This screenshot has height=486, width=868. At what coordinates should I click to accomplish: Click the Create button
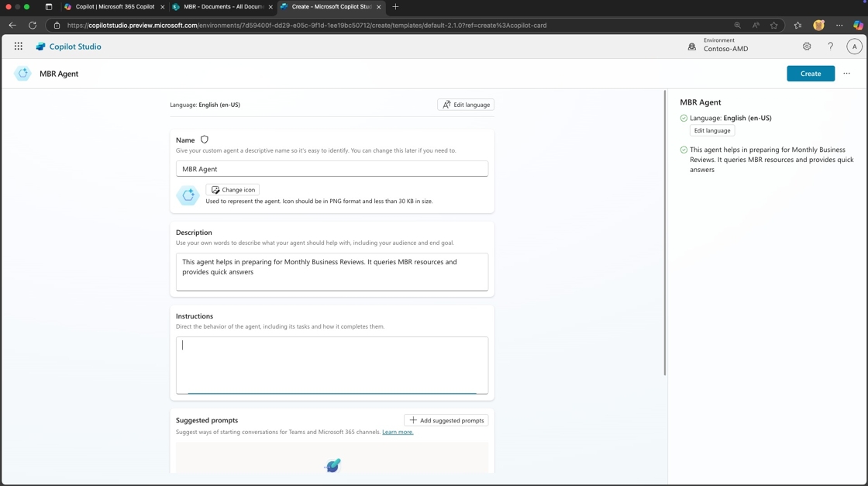point(810,74)
